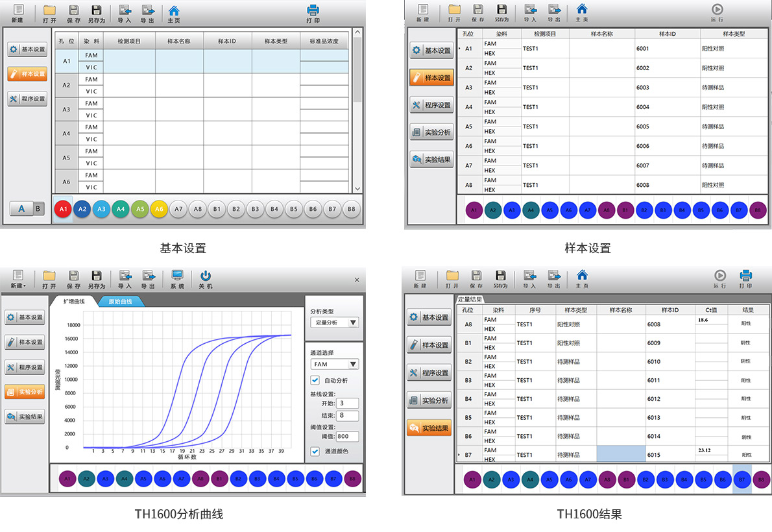Expand the FAM channel selection dropdown

point(334,365)
